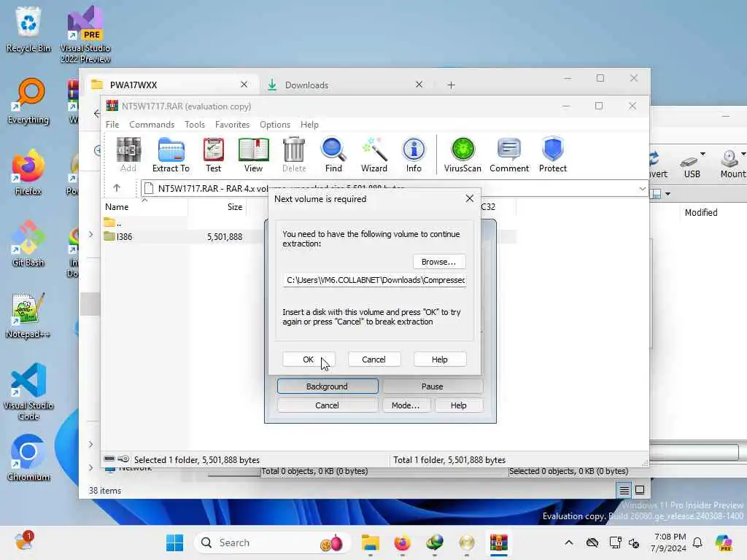The image size is (747, 560).
Task: Cancel the next volume dialog
Action: tap(374, 359)
